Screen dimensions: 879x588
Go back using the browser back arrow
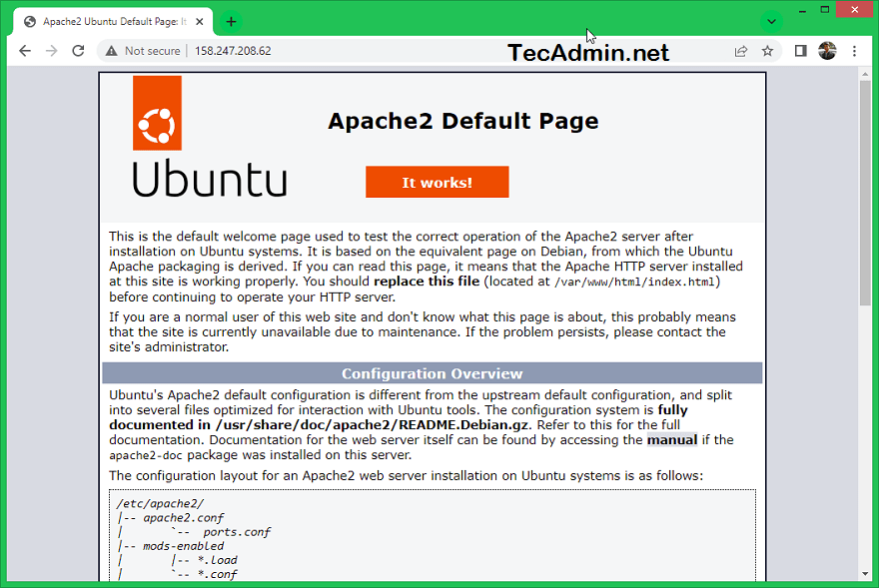(25, 51)
